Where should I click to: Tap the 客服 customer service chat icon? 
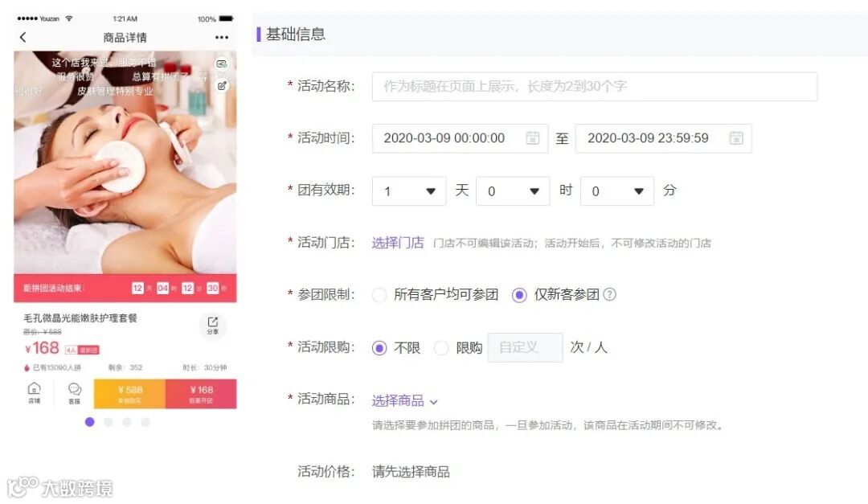(x=74, y=393)
